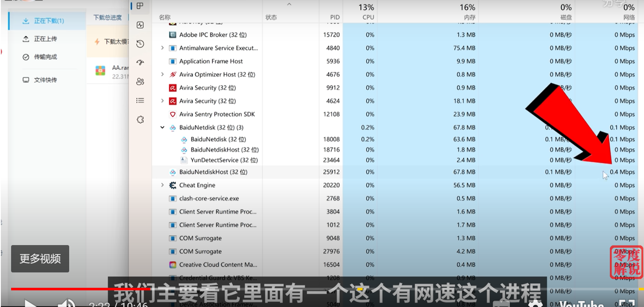Open the Processes page in Task Manager sidebar
Viewport: 644px width, 307px height.
pyautogui.click(x=140, y=6)
